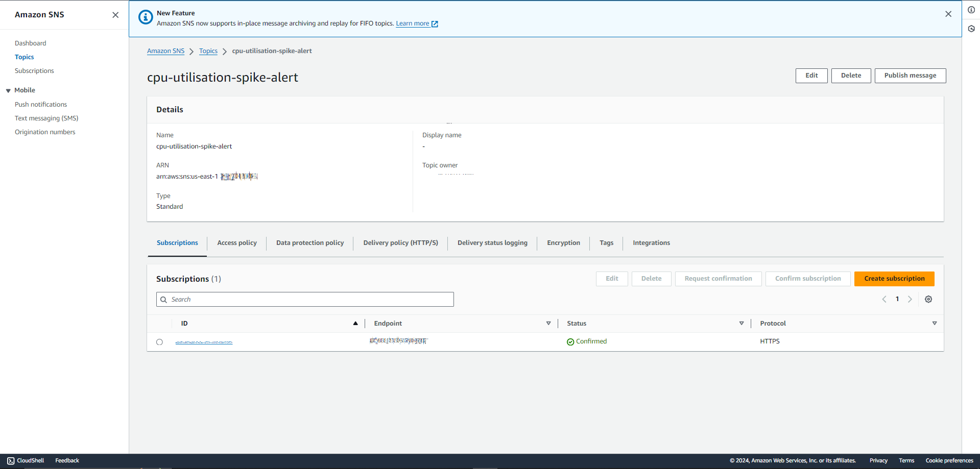Open Amazon SNS breadcrumb link
The height and width of the screenshot is (469, 980).
(x=166, y=51)
